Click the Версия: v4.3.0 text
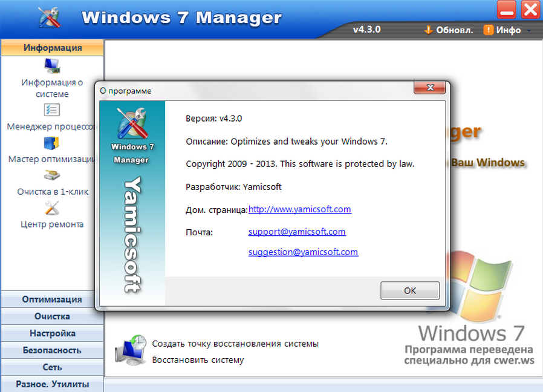Screen dimensions: 543x392 click(213, 119)
